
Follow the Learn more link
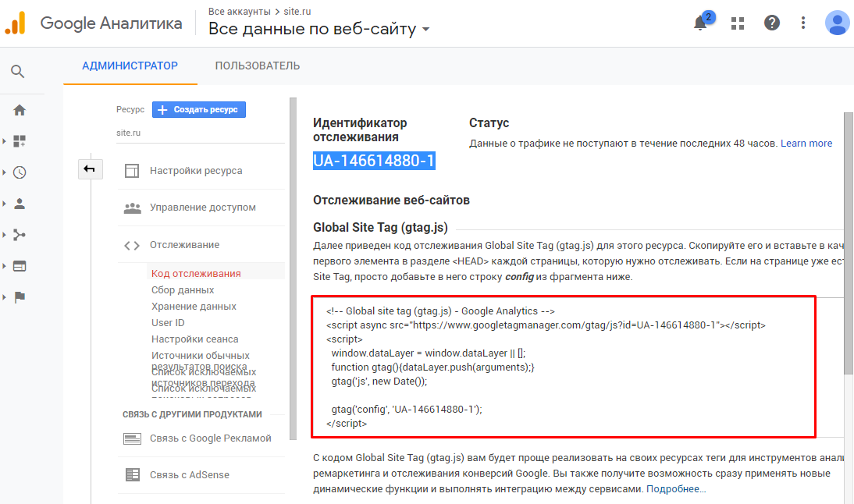pyautogui.click(x=806, y=143)
